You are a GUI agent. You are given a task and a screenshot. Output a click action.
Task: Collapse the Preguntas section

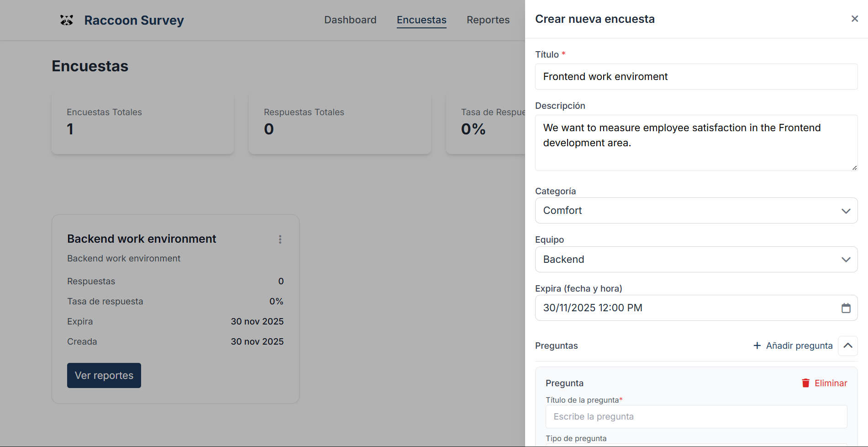847,346
